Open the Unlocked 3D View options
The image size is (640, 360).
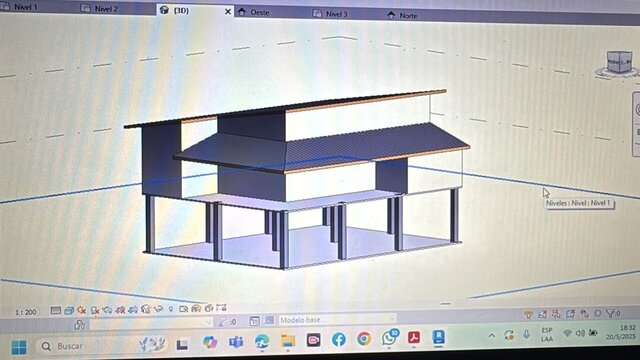[x=146, y=309]
